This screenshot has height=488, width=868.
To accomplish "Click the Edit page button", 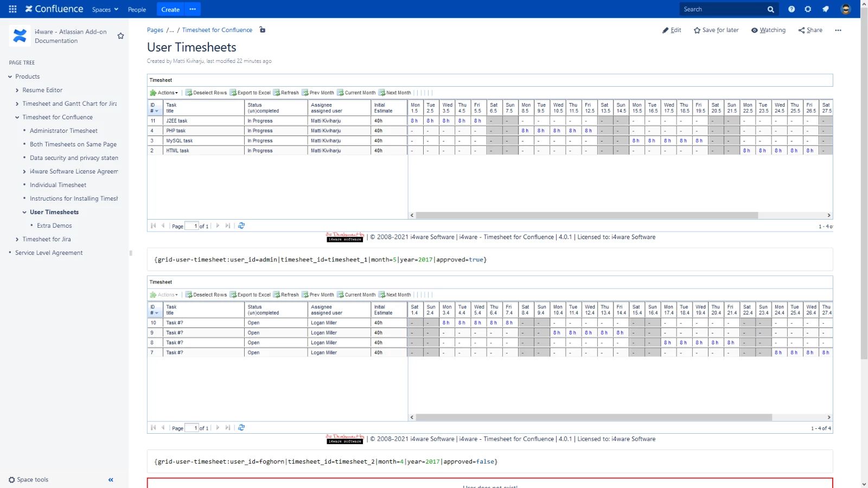I will point(672,30).
